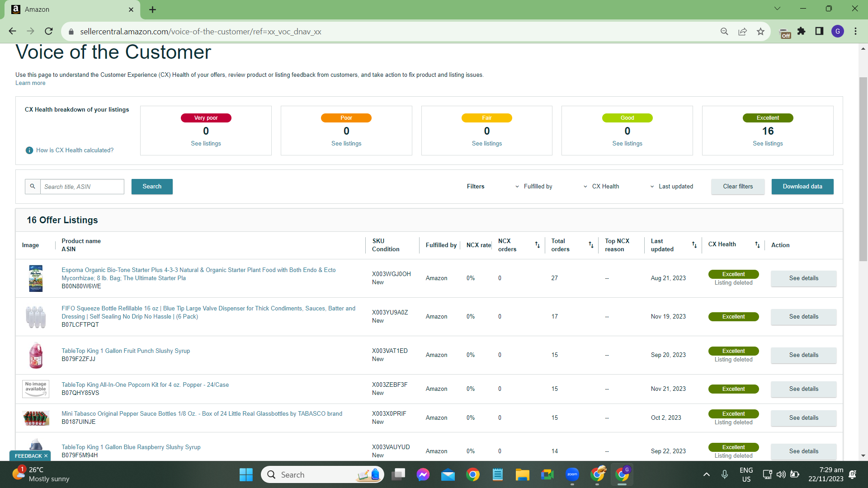Image resolution: width=868 pixels, height=488 pixels.
Task: Click the browser forward arrow
Action: (30, 31)
